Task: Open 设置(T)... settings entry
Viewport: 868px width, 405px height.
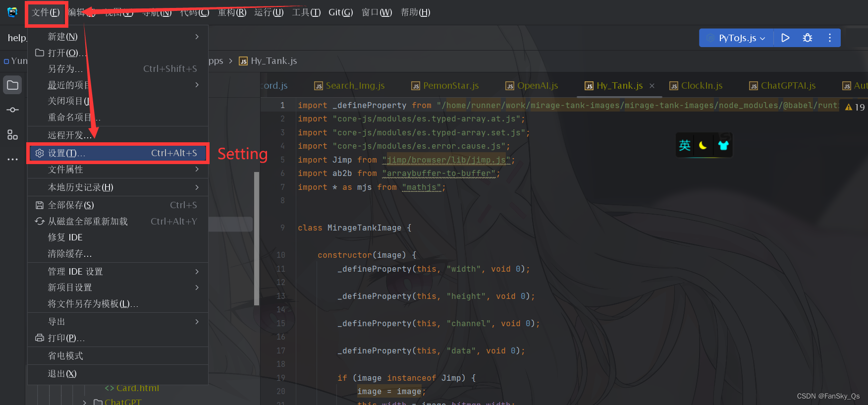Action: point(118,153)
